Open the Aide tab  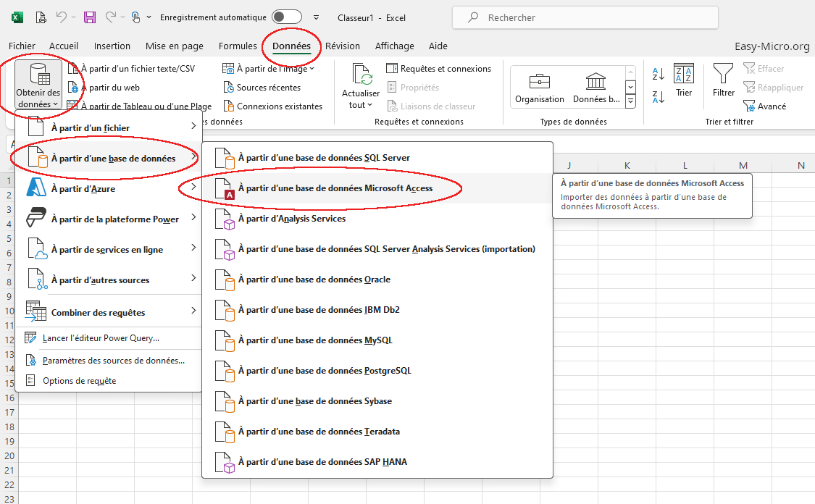pyautogui.click(x=438, y=46)
